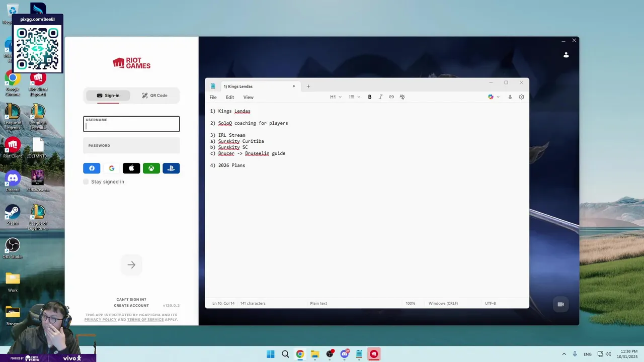The height and width of the screenshot is (362, 644).
Task: Open Discord desktop shortcut
Action: click(x=13, y=182)
